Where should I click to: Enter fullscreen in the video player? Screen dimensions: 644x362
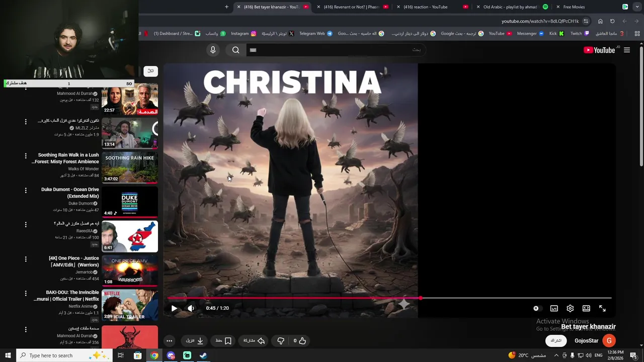point(602,308)
